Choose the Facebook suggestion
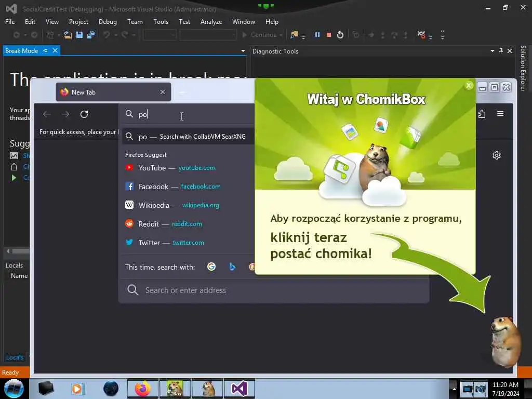Image resolution: width=532 pixels, height=399 pixels. point(188,187)
